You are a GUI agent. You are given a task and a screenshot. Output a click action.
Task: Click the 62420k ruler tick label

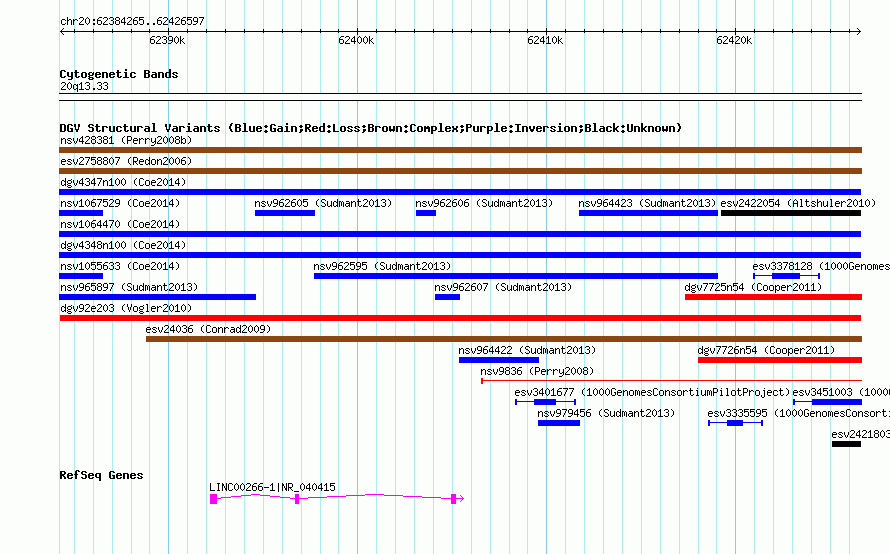(734, 40)
